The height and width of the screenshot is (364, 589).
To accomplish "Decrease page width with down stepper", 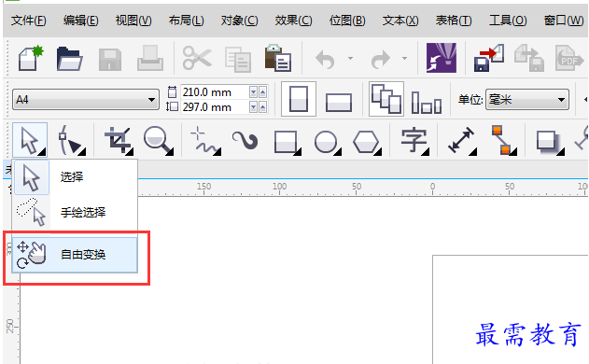I will point(253,92).
